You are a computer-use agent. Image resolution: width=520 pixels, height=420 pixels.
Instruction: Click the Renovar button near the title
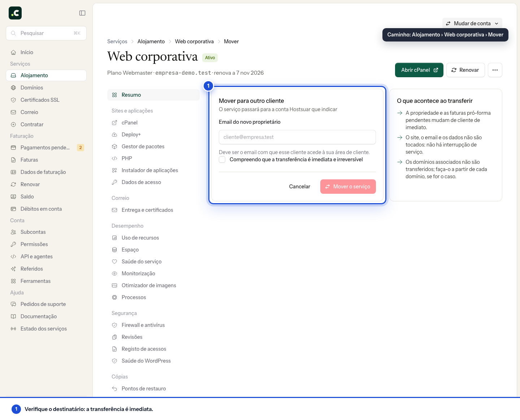[x=465, y=70]
